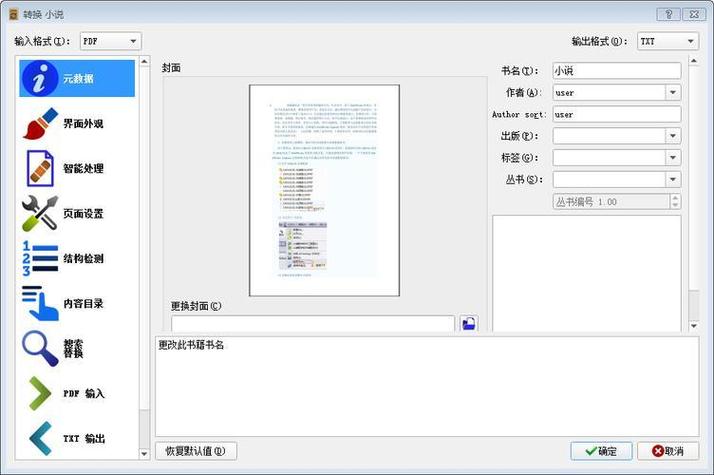Image resolution: width=714 pixels, height=475 pixels.
Task: Click the help question mark button
Action: coord(668,15)
